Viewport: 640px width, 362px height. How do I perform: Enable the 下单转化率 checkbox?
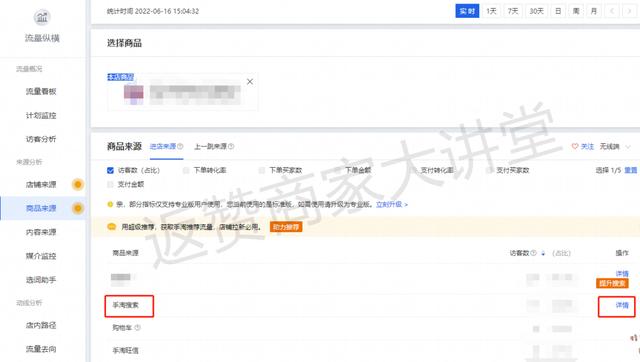[x=186, y=170]
